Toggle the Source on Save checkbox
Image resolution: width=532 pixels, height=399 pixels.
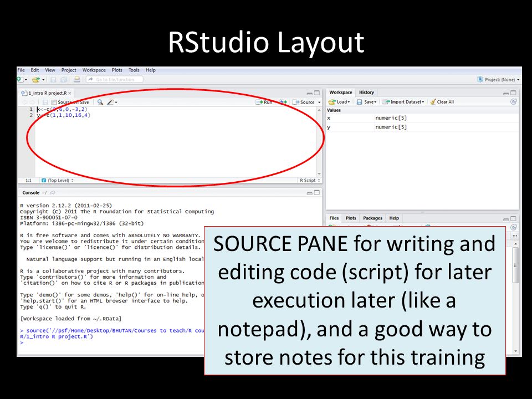pos(54,102)
